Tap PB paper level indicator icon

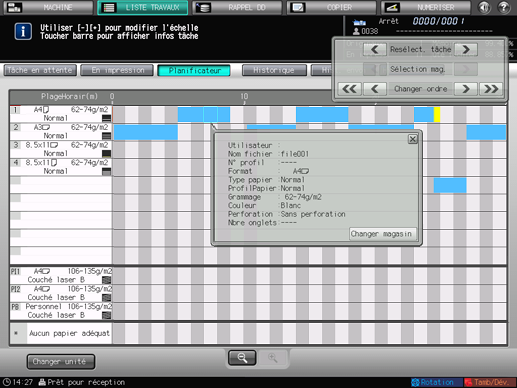(x=106, y=315)
